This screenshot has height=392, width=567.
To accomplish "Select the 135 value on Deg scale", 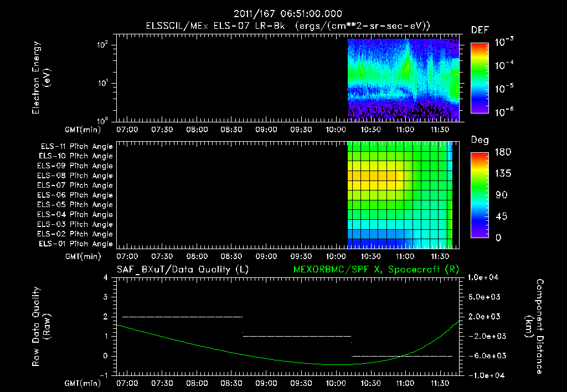I will (503, 174).
